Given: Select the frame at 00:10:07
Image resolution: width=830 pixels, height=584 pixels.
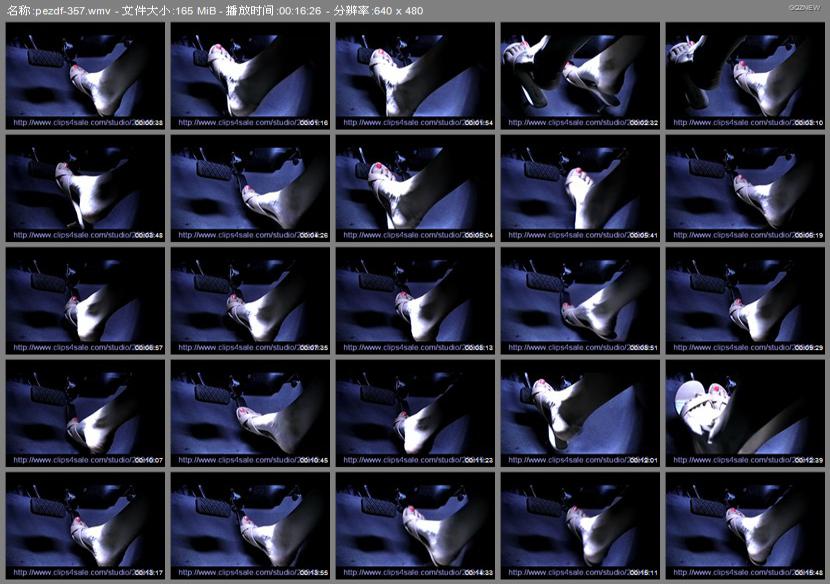Looking at the screenshot, I should click(85, 414).
